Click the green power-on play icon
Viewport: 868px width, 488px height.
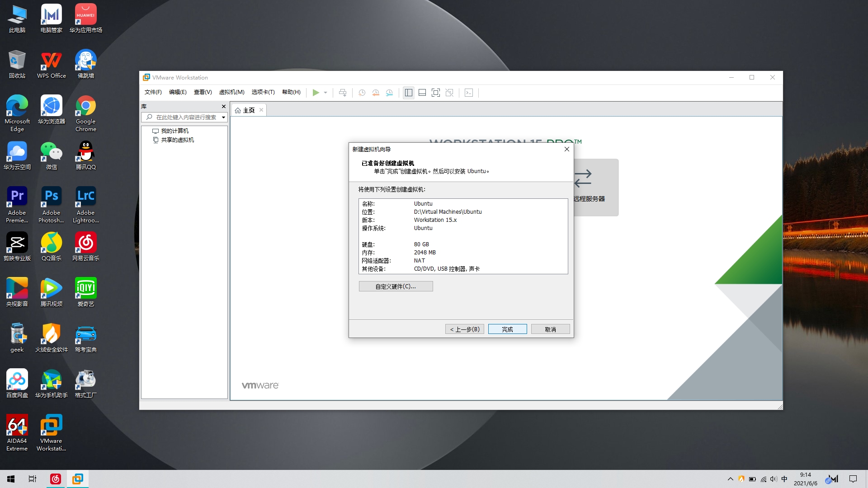[316, 93]
